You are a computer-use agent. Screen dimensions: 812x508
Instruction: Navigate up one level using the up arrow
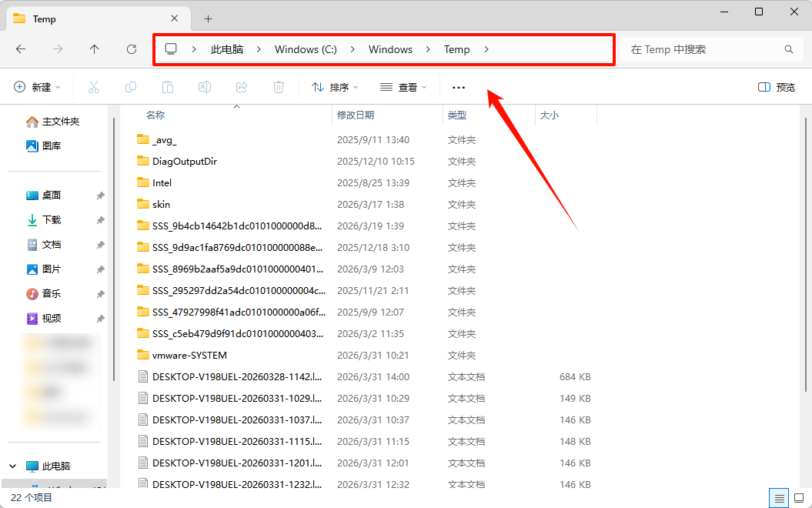(94, 48)
